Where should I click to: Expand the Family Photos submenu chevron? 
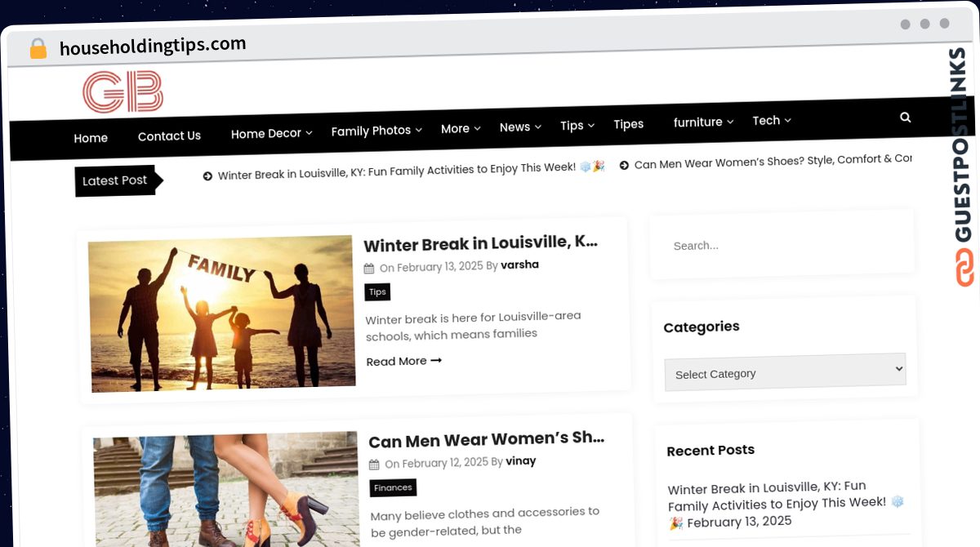coord(419,130)
